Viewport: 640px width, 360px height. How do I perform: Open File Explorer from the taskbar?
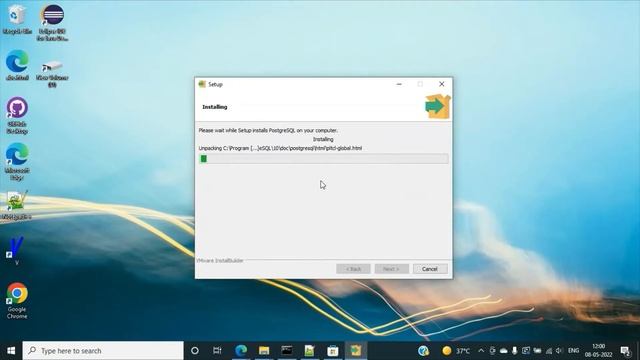264,351
